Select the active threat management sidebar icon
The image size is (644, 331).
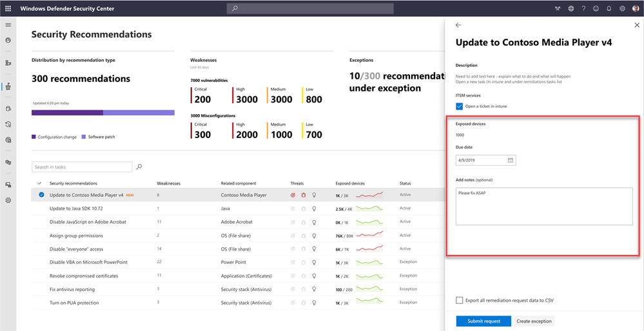point(8,86)
